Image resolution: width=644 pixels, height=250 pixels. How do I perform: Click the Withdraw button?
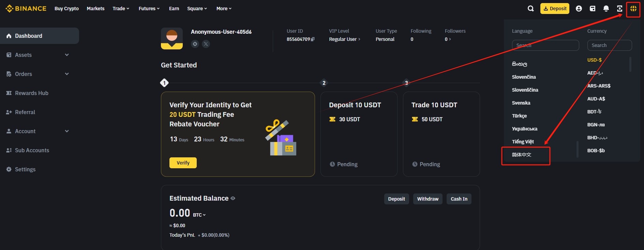pyautogui.click(x=428, y=199)
